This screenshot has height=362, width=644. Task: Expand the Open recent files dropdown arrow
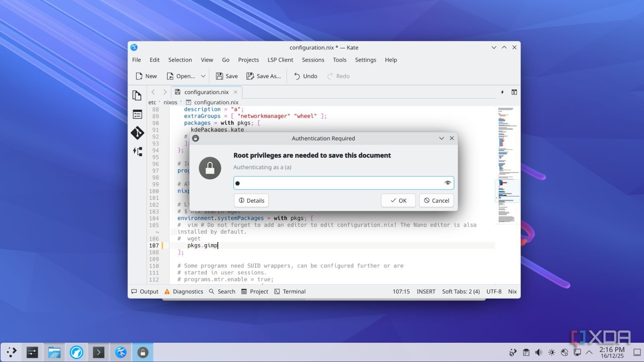[203, 76]
